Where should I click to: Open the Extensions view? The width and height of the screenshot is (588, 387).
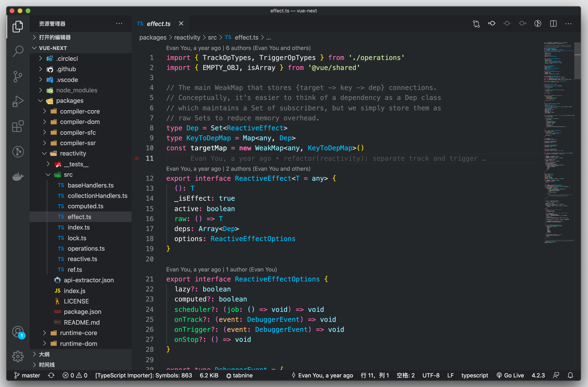click(18, 127)
